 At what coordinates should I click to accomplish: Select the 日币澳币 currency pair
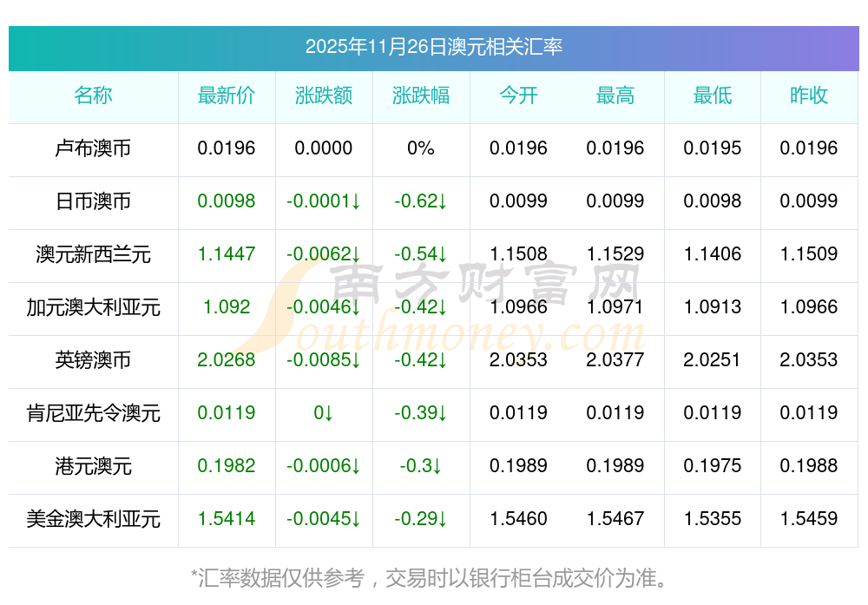coord(93,201)
